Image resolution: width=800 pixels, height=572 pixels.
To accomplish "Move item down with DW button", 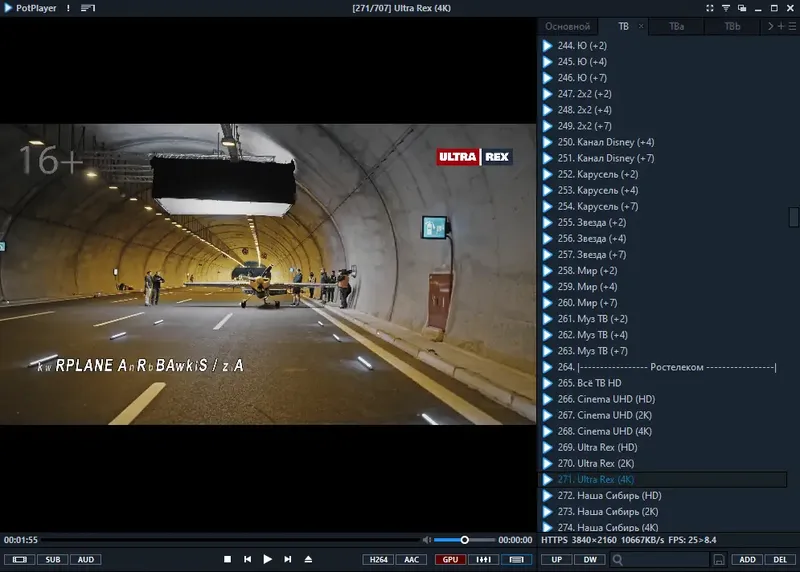I will (x=590, y=560).
